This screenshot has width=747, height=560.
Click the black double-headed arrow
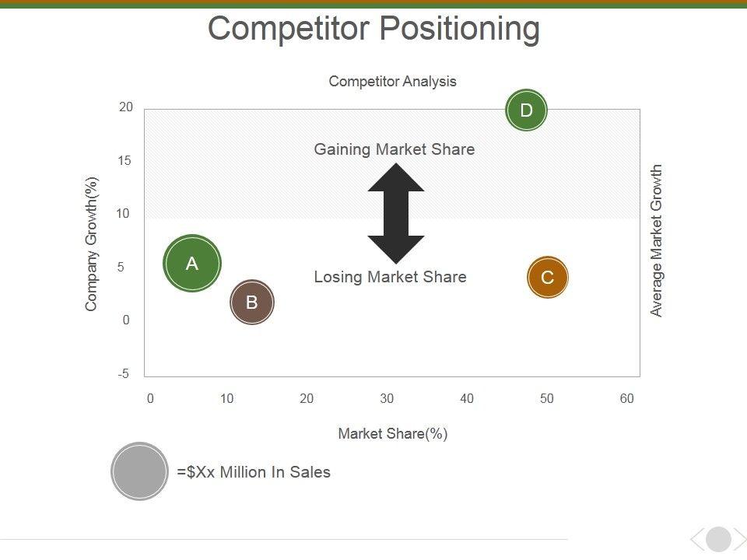pos(396,213)
